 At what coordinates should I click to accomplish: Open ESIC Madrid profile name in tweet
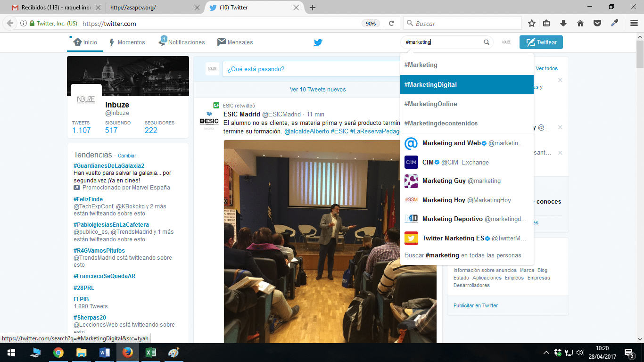coord(242,115)
